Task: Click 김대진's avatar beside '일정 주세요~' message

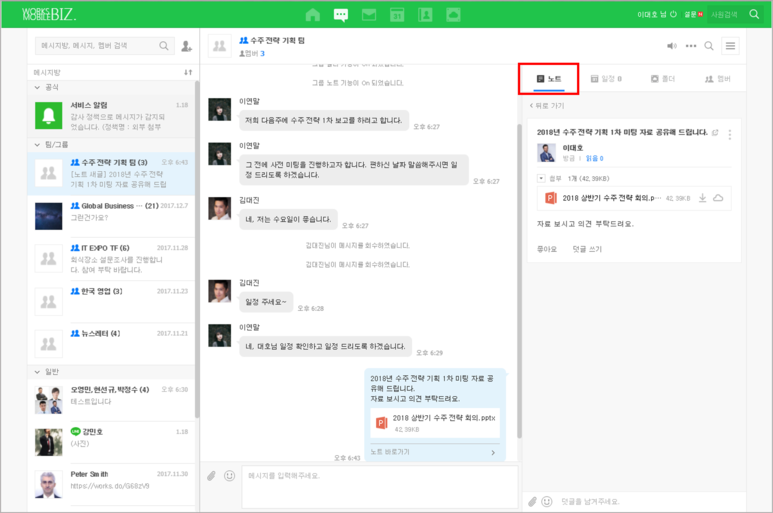Action: point(219,291)
